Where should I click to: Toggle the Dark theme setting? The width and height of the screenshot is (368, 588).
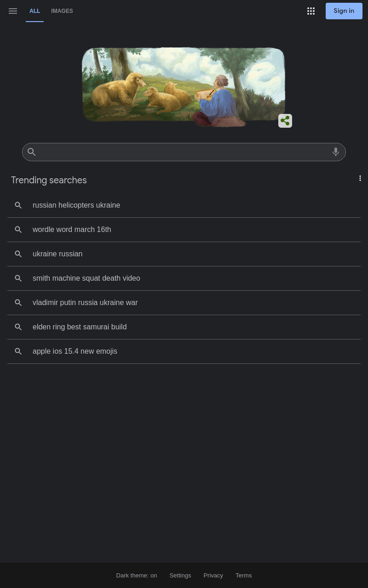(137, 576)
